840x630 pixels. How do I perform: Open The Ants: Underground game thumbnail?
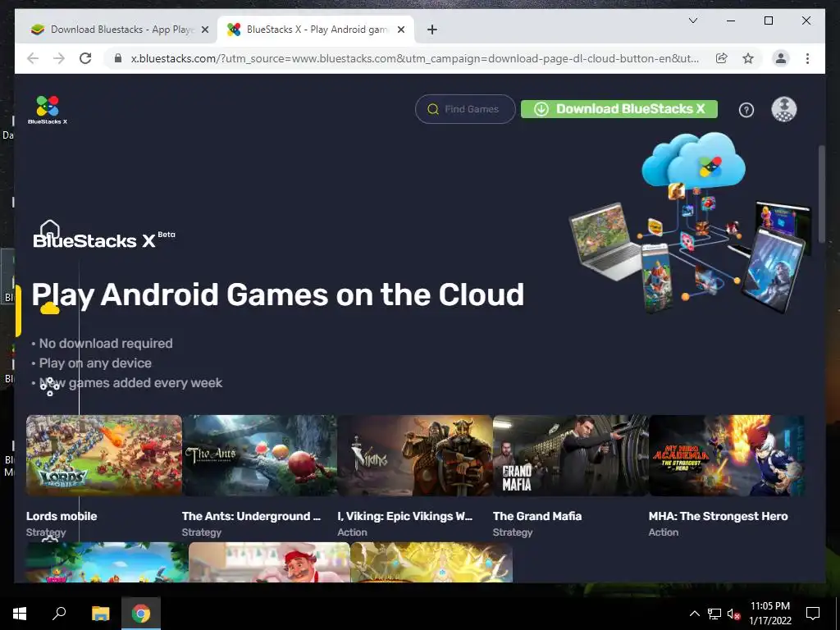pos(259,455)
